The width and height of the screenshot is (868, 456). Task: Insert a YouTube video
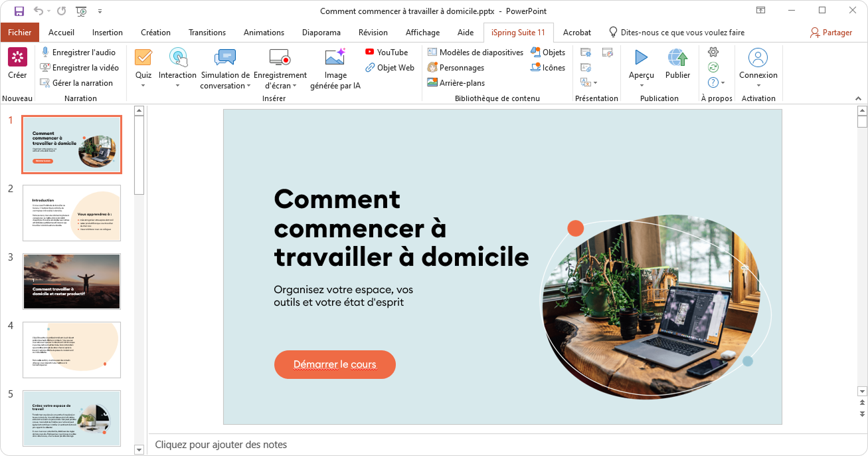[x=386, y=52]
